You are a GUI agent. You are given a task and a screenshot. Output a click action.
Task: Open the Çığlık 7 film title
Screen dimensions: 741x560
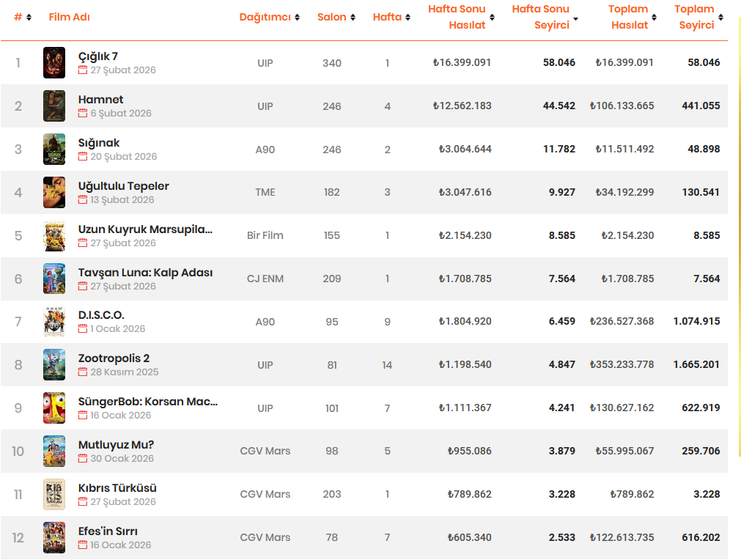[97, 56]
